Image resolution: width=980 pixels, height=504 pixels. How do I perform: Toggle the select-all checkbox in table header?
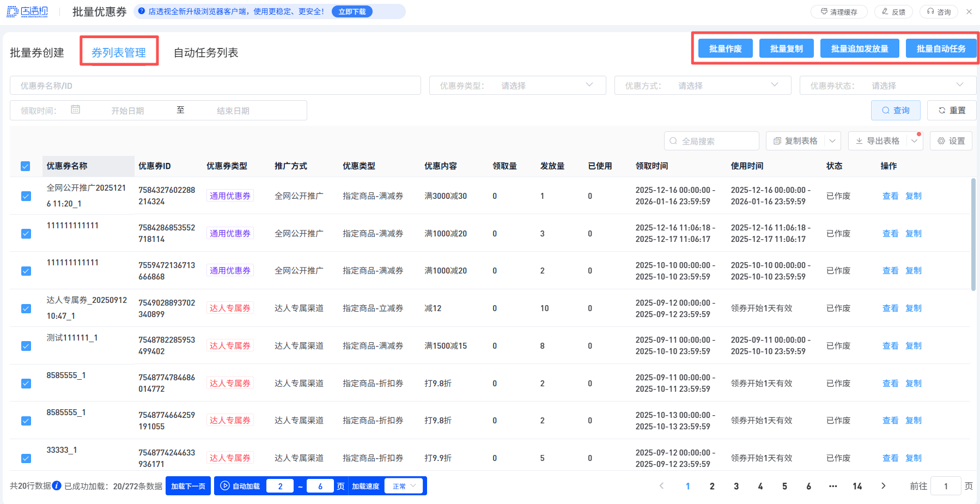coord(26,166)
